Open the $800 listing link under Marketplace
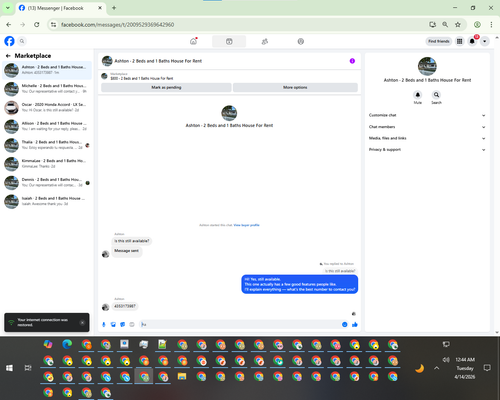Screen dimensions: 500x400 tap(142, 78)
